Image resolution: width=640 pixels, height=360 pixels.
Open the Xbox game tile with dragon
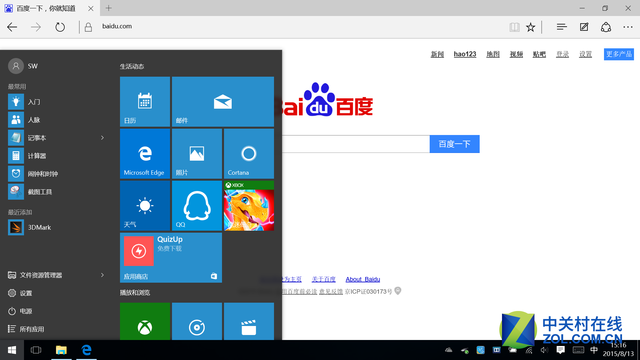(249, 206)
